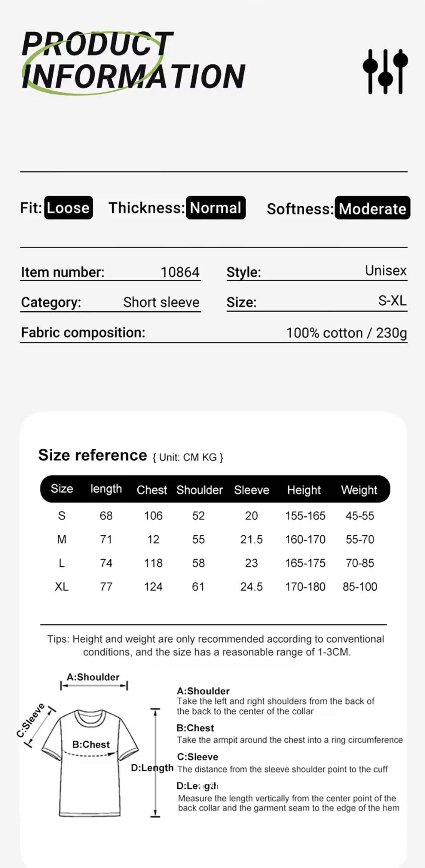425x868 pixels.
Task: Click the B:Chest dashed line label
Action: 90,745
